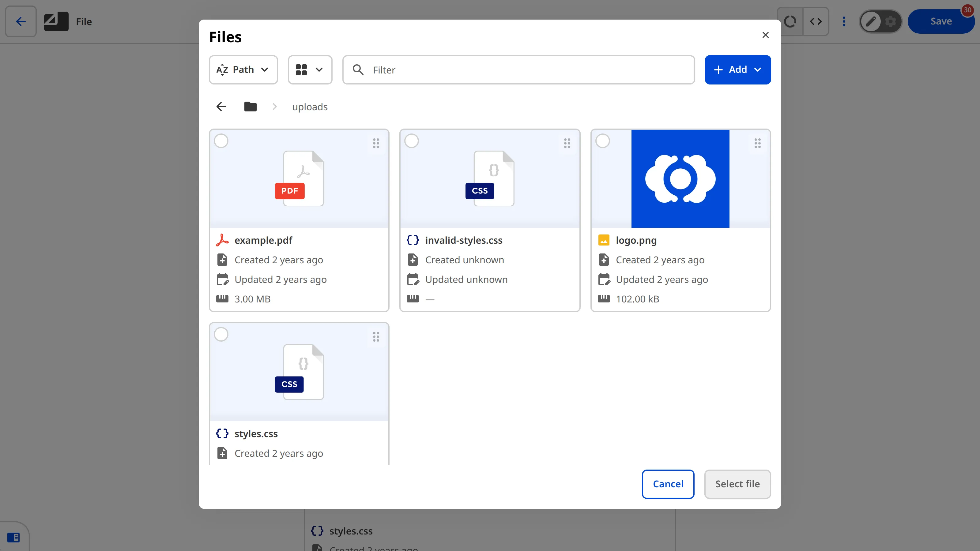The image size is (980, 551).
Task: Click the magnifier icon in the Filter box
Action: coord(358,69)
